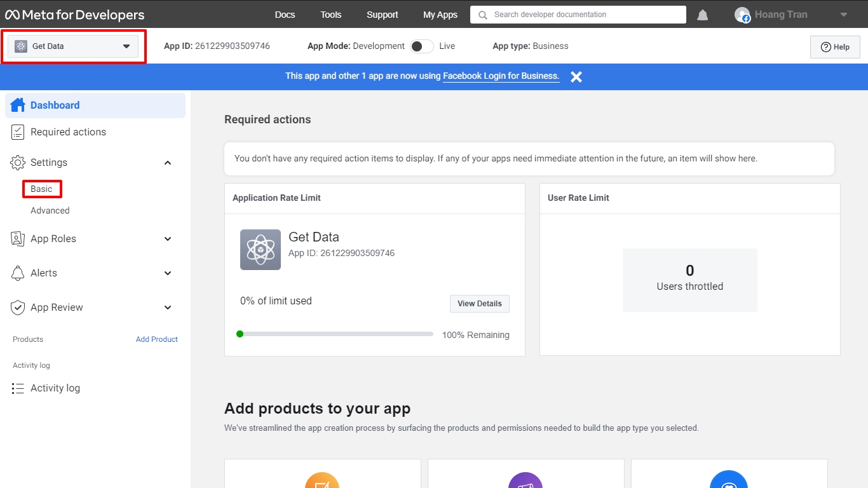The height and width of the screenshot is (488, 868).
Task: Open My Apps in the top navigation
Action: pos(440,15)
